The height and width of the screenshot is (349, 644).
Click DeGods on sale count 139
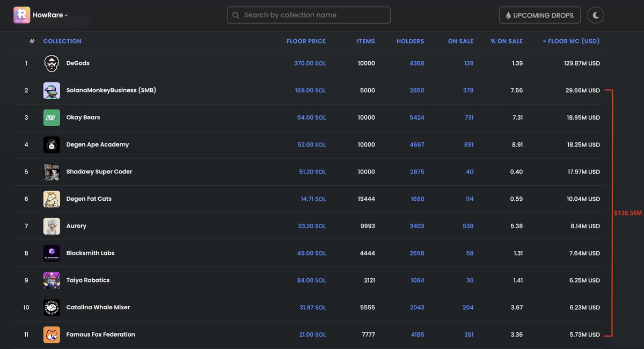tap(469, 63)
